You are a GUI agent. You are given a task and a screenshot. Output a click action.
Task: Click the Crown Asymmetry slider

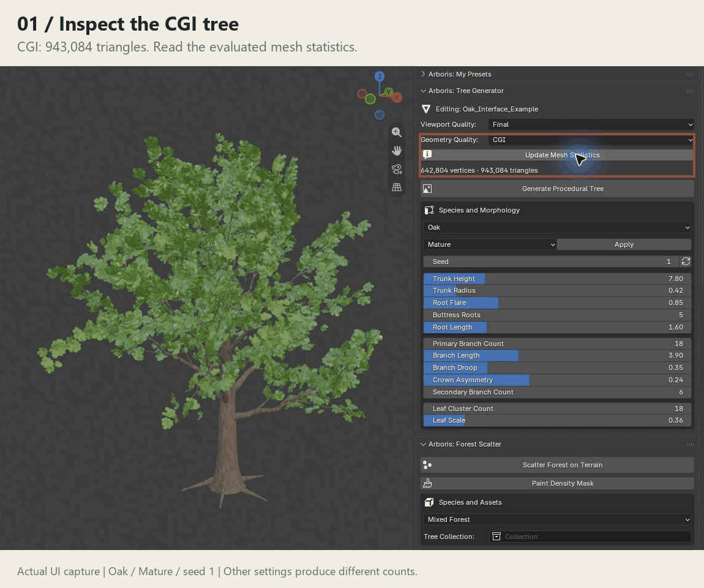pyautogui.click(x=557, y=380)
